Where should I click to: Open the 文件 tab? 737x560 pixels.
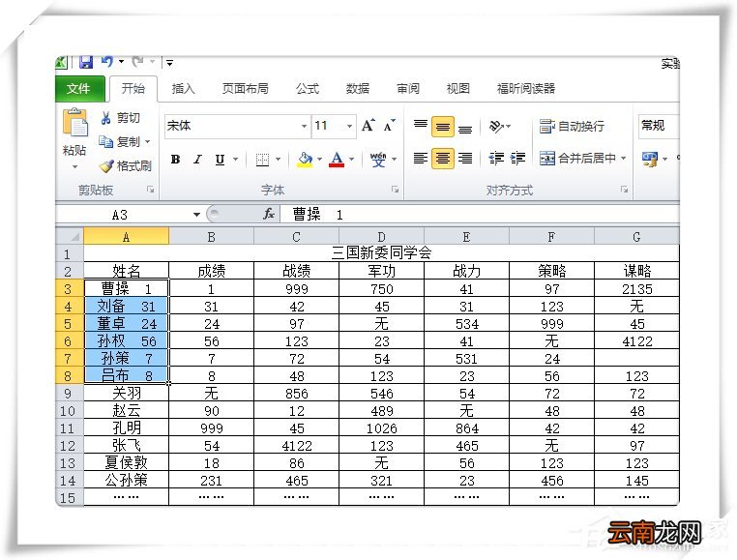(80, 89)
